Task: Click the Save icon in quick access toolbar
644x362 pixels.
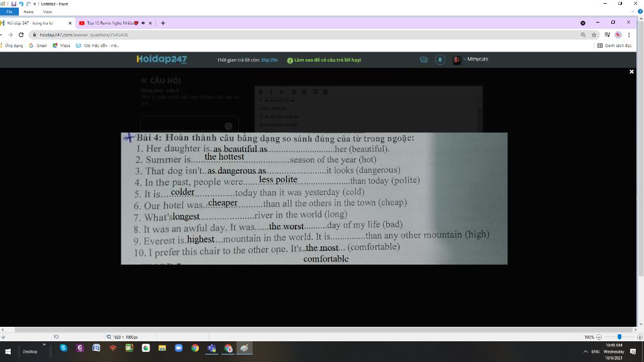Action: point(14,4)
